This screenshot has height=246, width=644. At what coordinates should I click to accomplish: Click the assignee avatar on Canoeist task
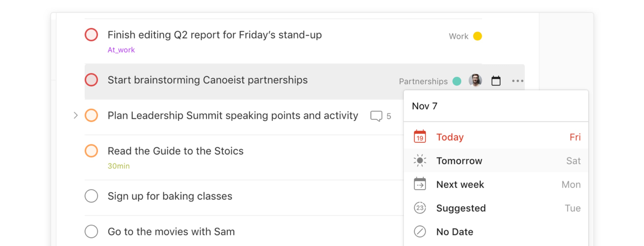[476, 81]
